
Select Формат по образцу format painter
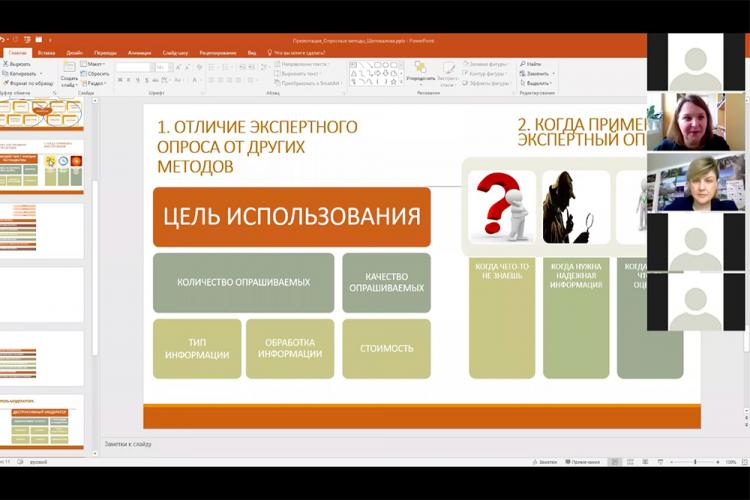click(x=28, y=83)
